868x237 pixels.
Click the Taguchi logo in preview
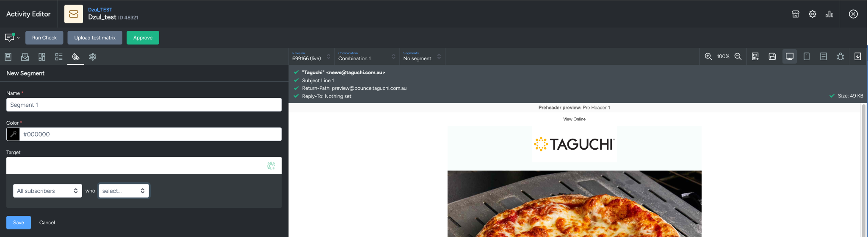[574, 144]
